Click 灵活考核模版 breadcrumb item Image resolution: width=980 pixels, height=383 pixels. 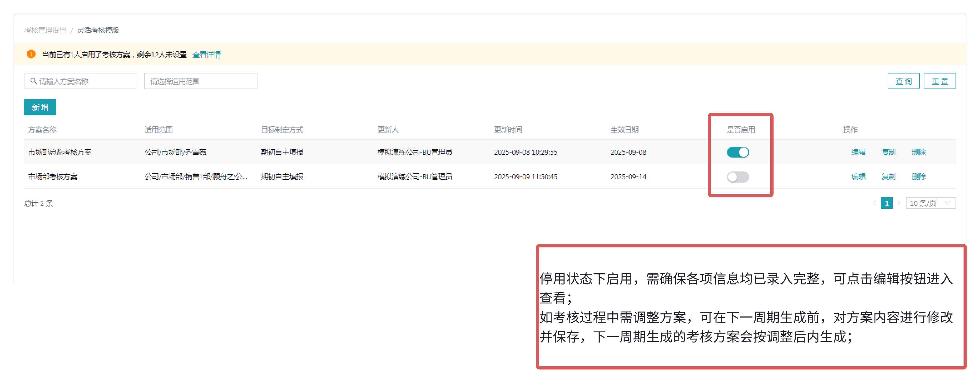98,30
